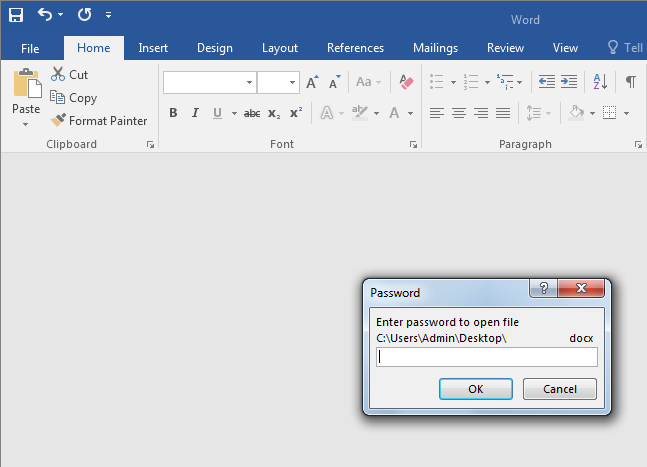This screenshot has width=647, height=467.
Task: Toggle Italic formatting
Action: (x=195, y=113)
